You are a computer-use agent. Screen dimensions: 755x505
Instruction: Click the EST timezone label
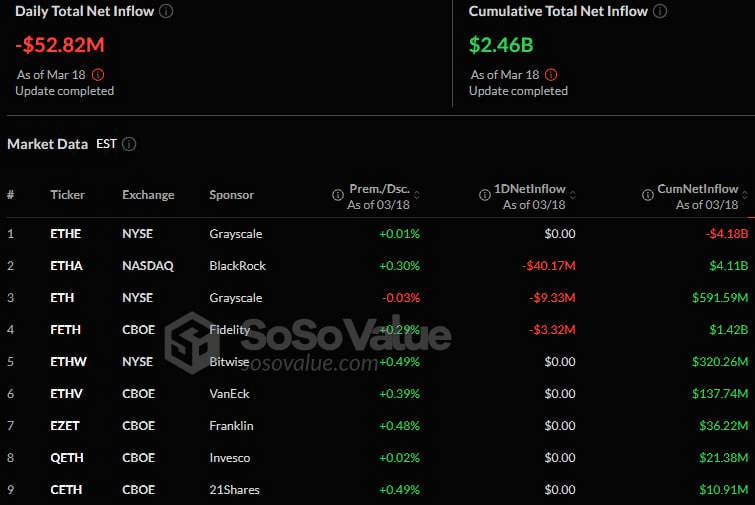click(x=106, y=144)
